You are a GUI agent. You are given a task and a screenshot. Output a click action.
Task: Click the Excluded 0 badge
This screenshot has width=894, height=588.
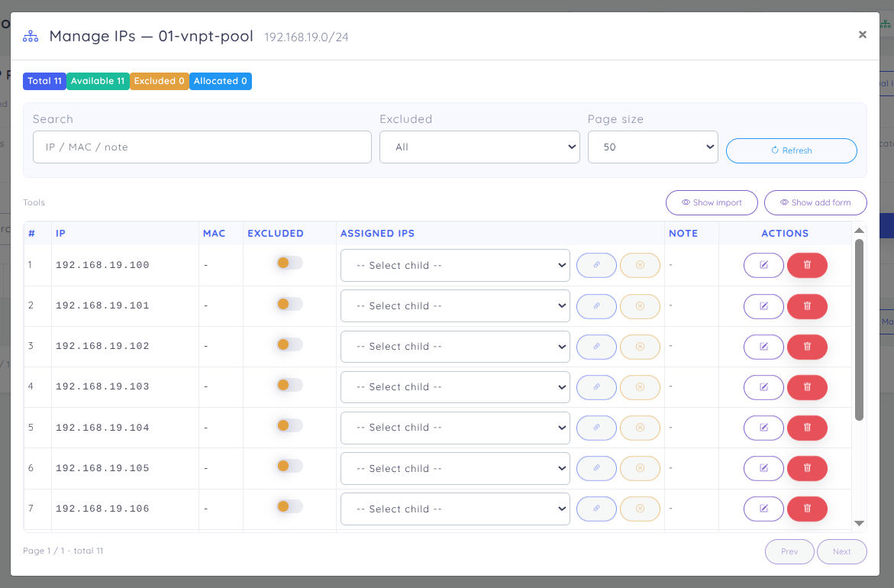pos(159,81)
